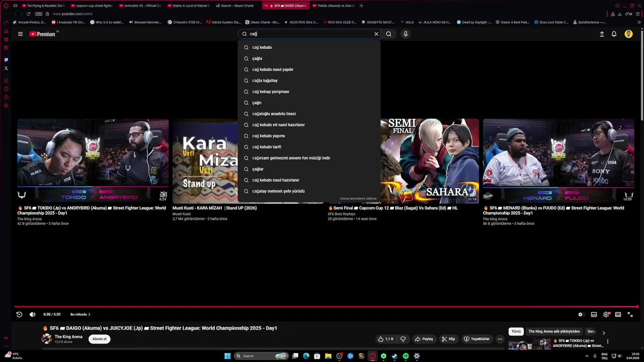644x362 pixels.
Task: Open MENARD vs FUUDO endscreen thumbnail
Action: click(558, 160)
